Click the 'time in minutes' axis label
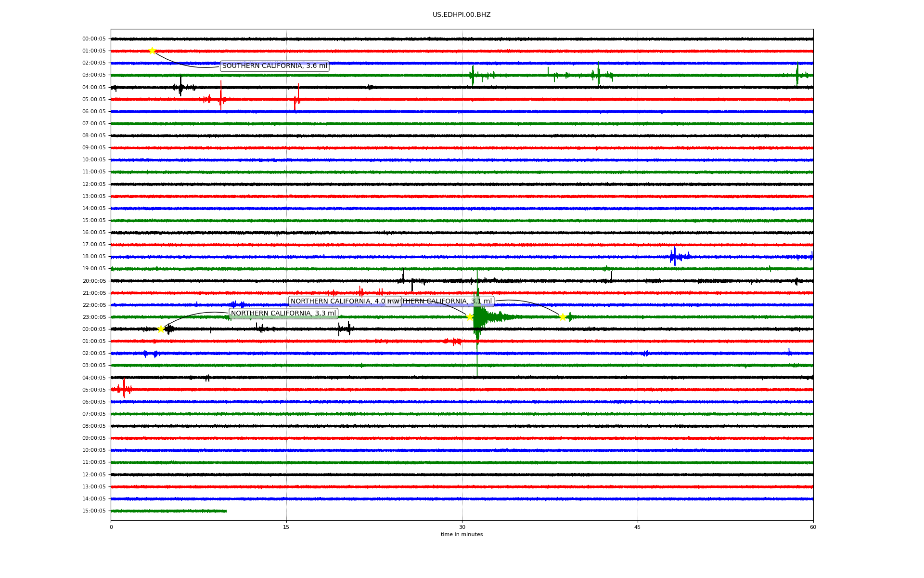 (x=462, y=534)
